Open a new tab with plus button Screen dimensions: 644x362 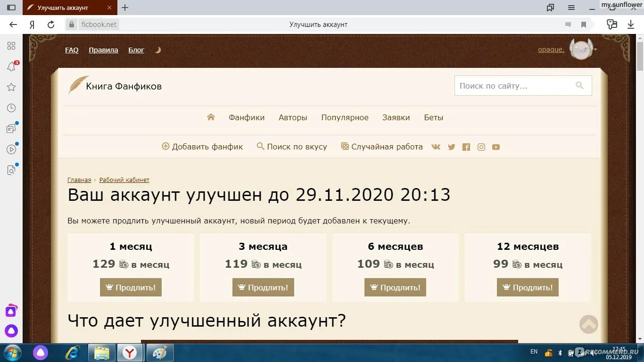[x=125, y=8]
